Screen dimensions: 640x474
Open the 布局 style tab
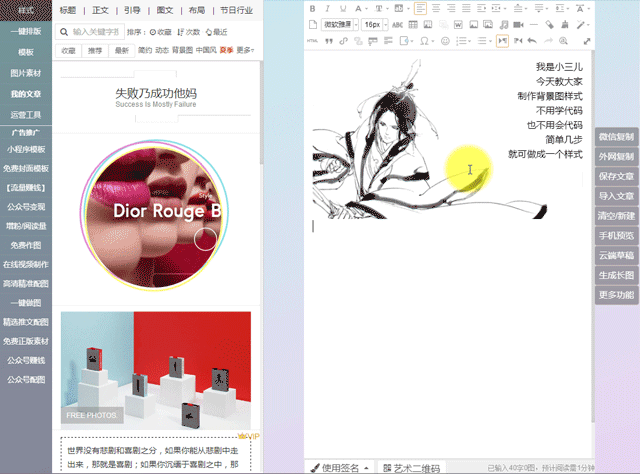pyautogui.click(x=197, y=10)
